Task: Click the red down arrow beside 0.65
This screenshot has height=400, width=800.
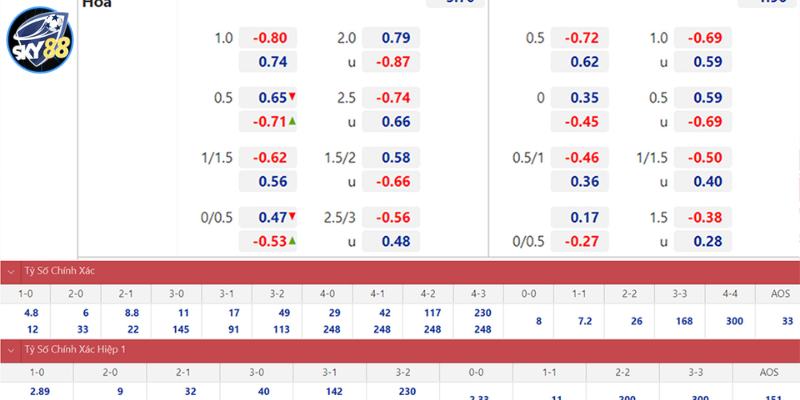Action: tap(292, 98)
